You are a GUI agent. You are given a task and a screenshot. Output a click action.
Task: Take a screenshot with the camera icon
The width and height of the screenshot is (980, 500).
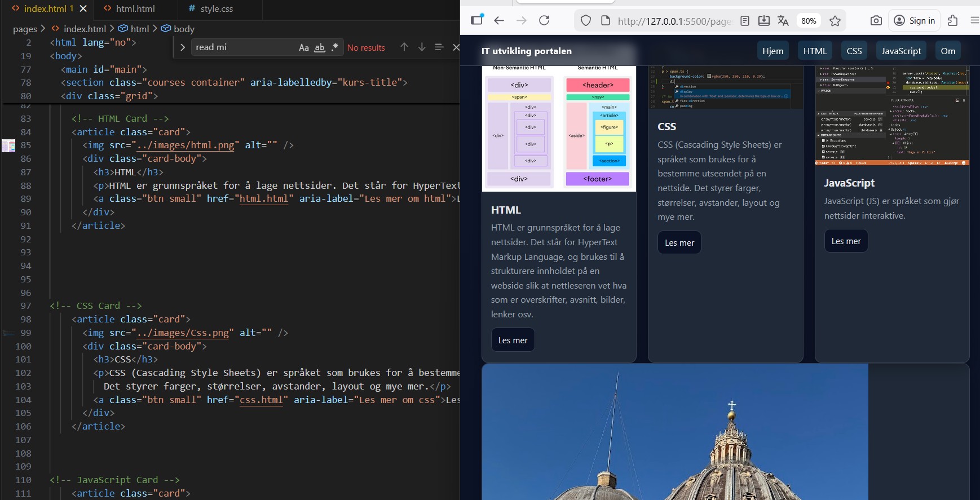(876, 21)
